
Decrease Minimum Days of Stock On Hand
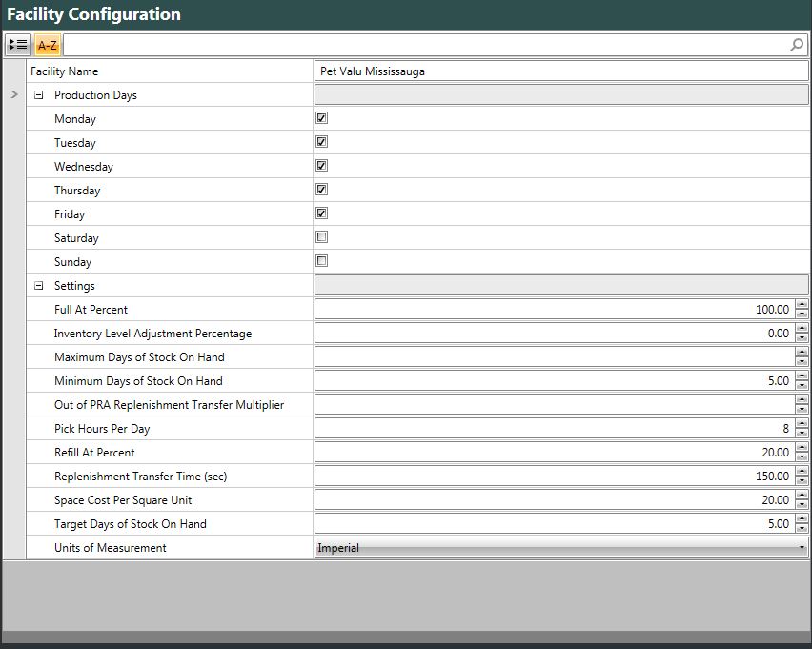pos(802,386)
